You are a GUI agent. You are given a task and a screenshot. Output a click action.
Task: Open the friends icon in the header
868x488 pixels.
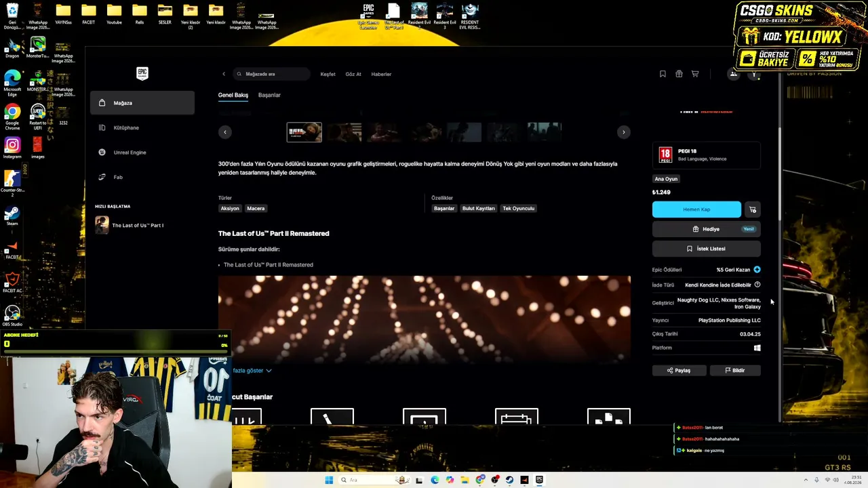733,74
